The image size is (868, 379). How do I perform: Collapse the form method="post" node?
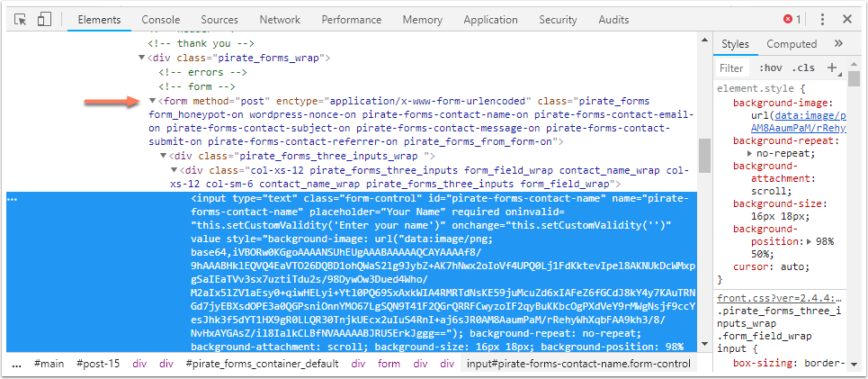pos(153,101)
